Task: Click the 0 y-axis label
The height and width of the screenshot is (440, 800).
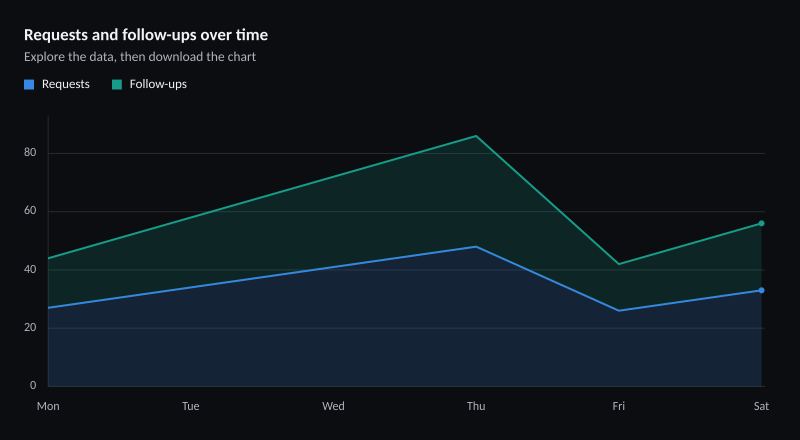Action: click(33, 385)
